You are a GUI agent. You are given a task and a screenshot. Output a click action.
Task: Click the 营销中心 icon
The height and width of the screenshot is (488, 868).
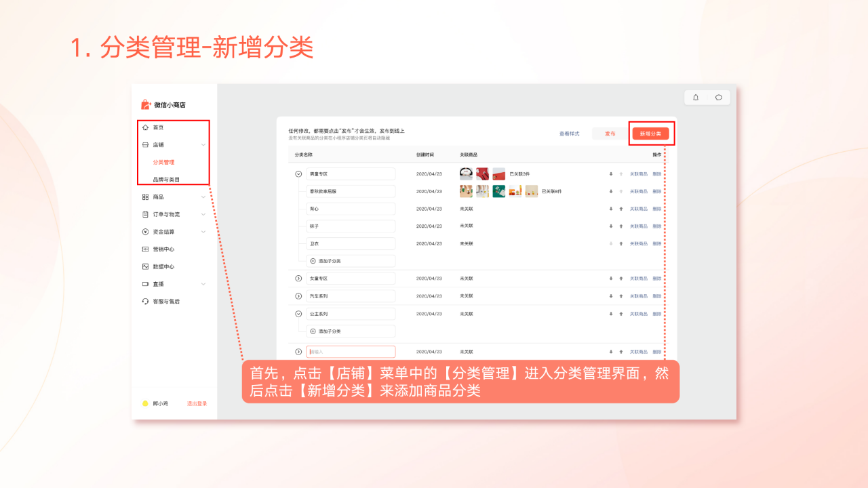tap(145, 249)
